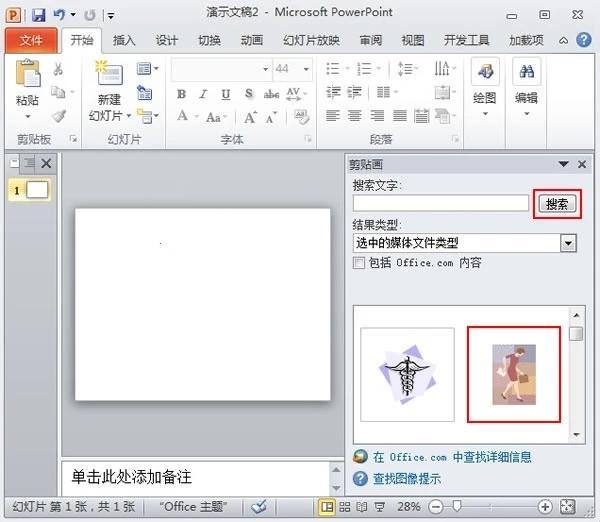Show the Outline tab in left pane
600x522 pixels.
[x=29, y=163]
